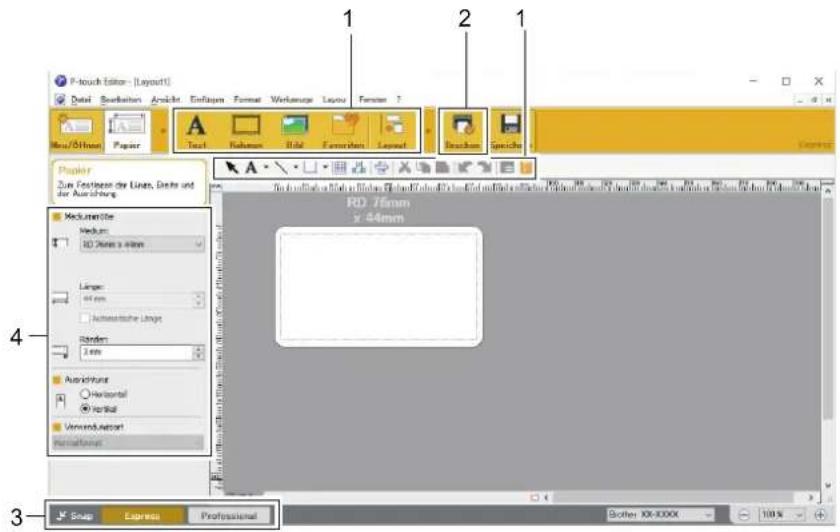The width and height of the screenshot is (840, 532).
Task: Redo with the right curved arrow icon
Action: [484, 168]
